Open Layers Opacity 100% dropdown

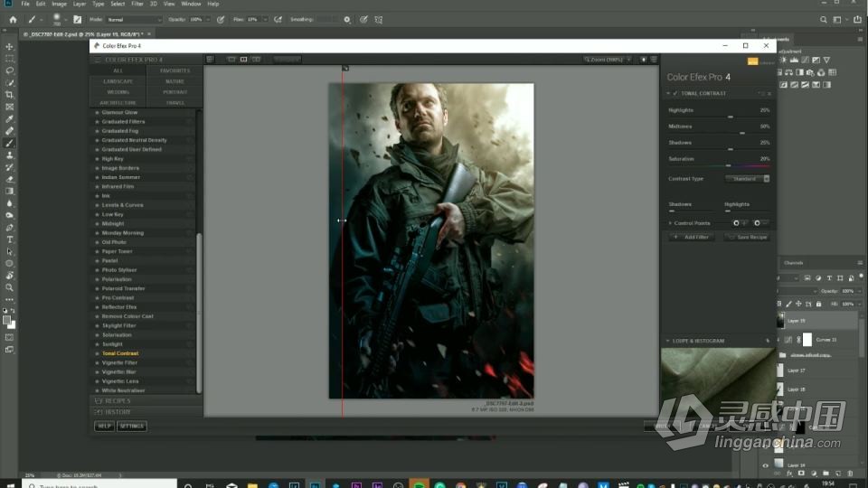coord(851,291)
